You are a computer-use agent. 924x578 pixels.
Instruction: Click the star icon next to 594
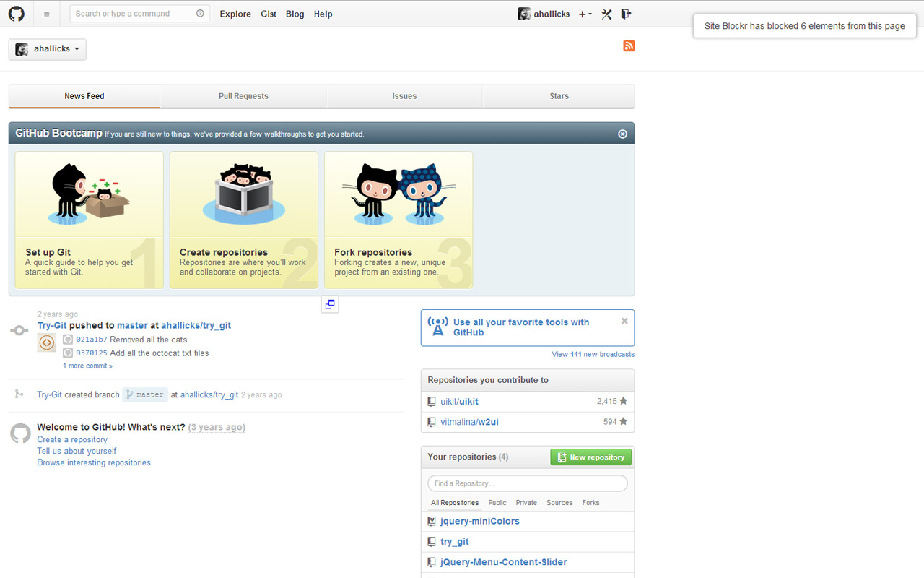point(623,421)
